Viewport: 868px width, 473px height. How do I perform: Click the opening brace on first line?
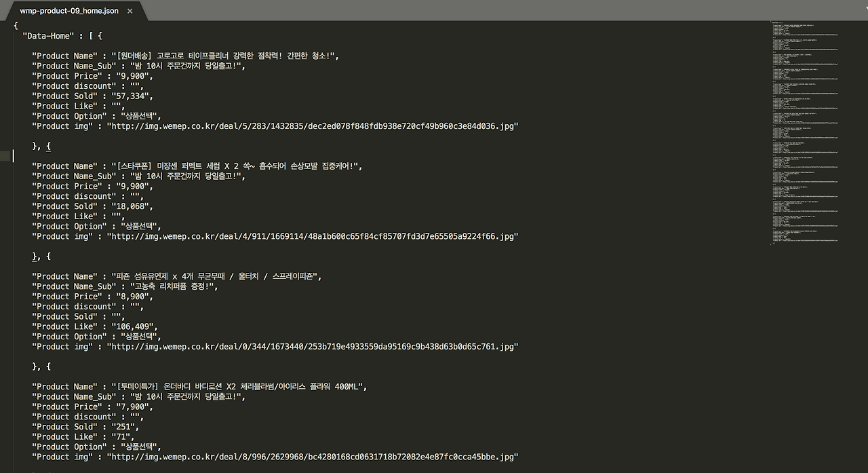[x=16, y=25]
